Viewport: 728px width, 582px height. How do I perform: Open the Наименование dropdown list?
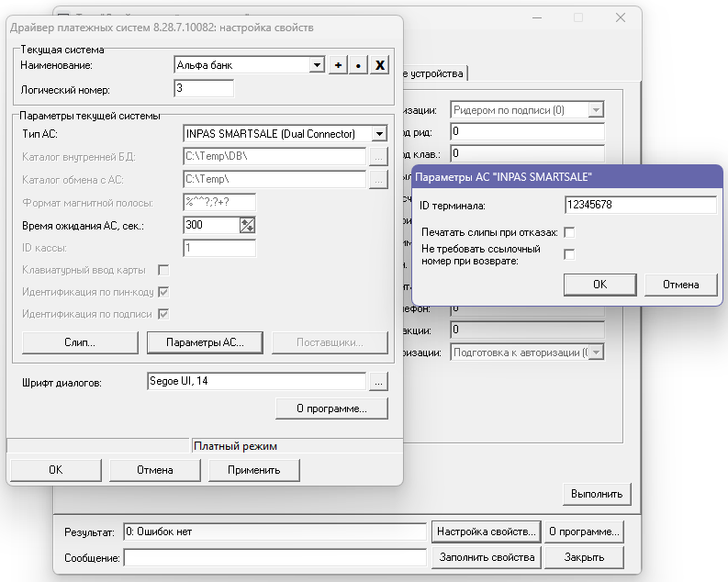click(317, 64)
